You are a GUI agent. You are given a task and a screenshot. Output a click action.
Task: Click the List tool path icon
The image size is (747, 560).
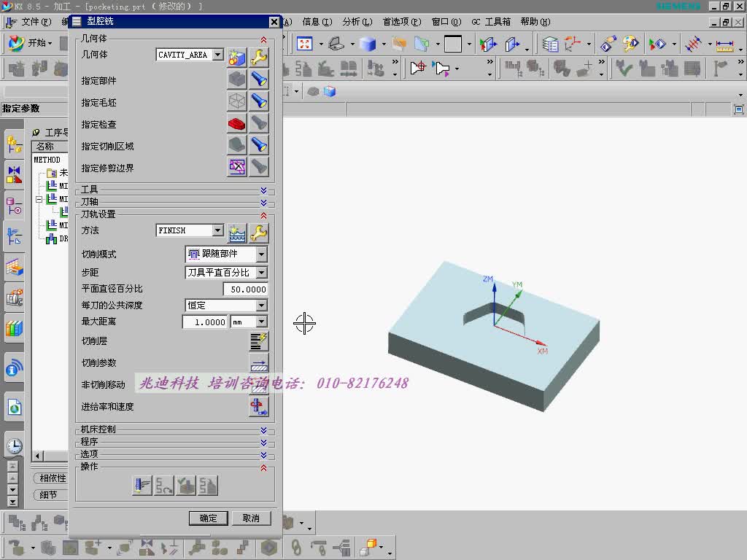click(x=208, y=485)
